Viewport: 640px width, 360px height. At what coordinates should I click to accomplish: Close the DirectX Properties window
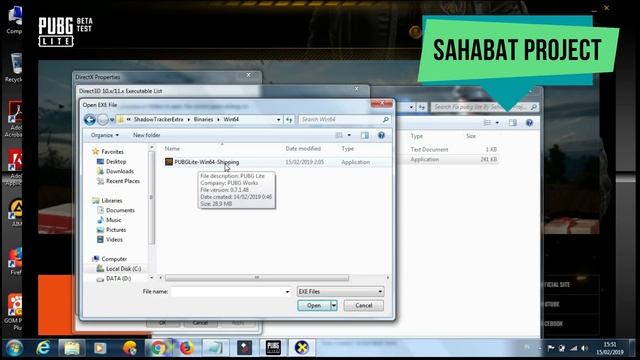248,75
